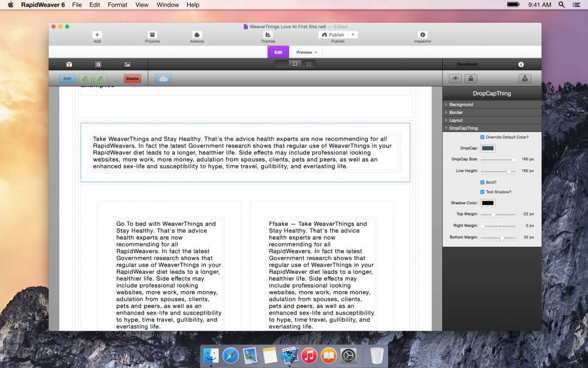Select the full-width Take WeaverThings text stack

click(x=245, y=152)
